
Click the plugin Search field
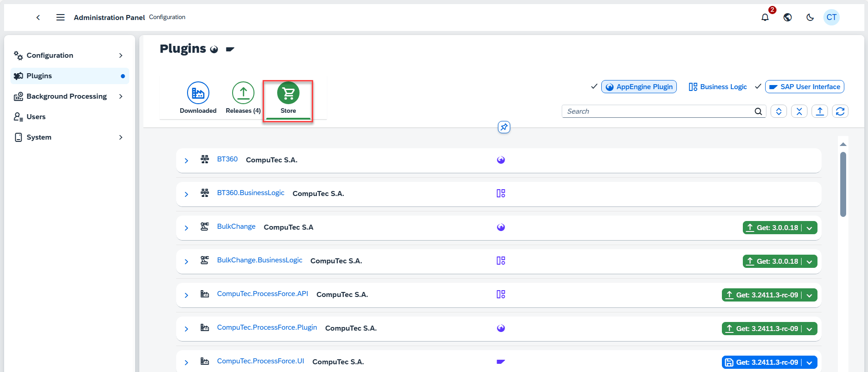click(658, 111)
